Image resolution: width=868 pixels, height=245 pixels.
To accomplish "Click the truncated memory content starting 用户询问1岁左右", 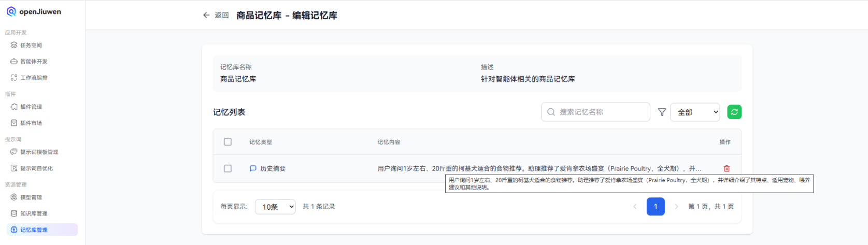I will coord(539,168).
